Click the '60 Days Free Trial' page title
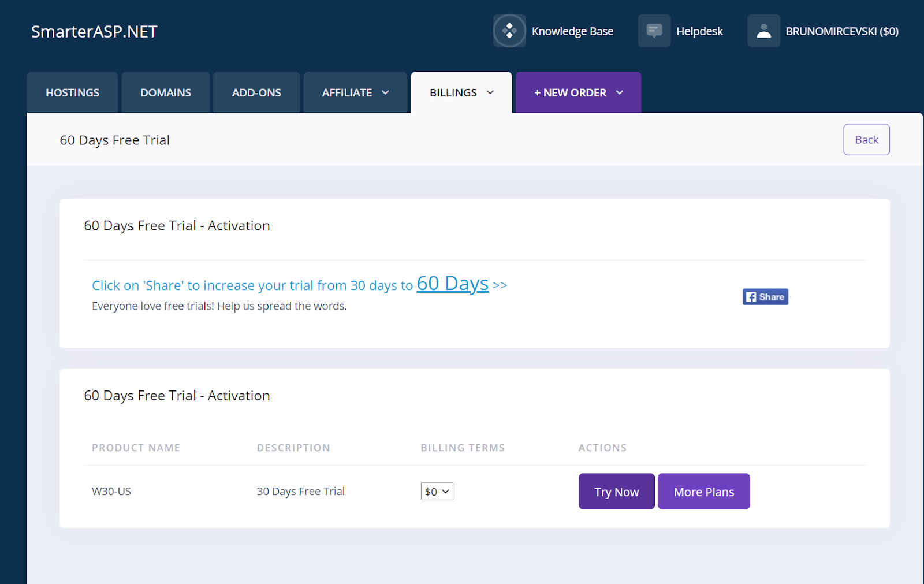This screenshot has width=924, height=584. (x=115, y=140)
